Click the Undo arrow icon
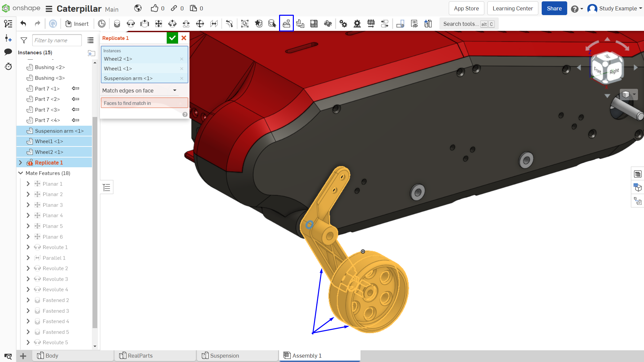 pos(23,23)
